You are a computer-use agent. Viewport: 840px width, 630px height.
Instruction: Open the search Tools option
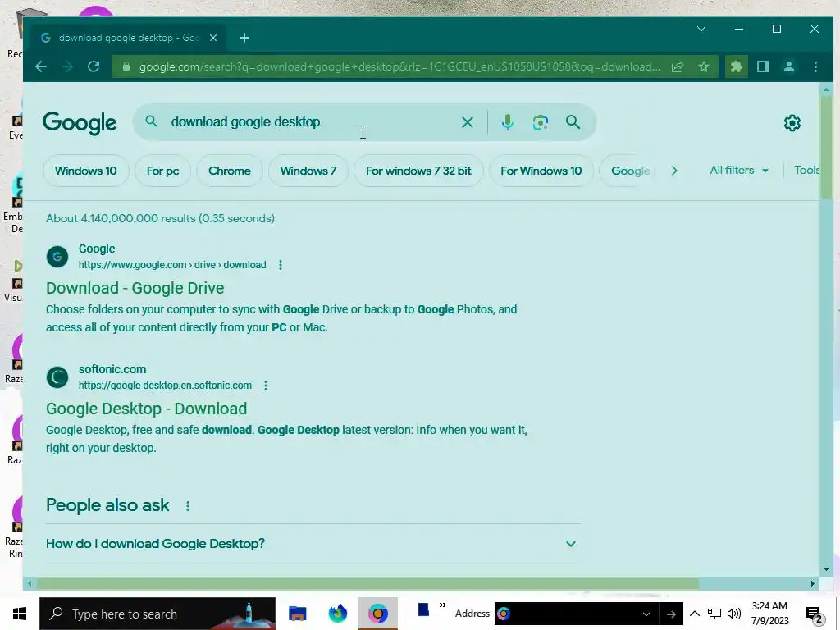[807, 171]
